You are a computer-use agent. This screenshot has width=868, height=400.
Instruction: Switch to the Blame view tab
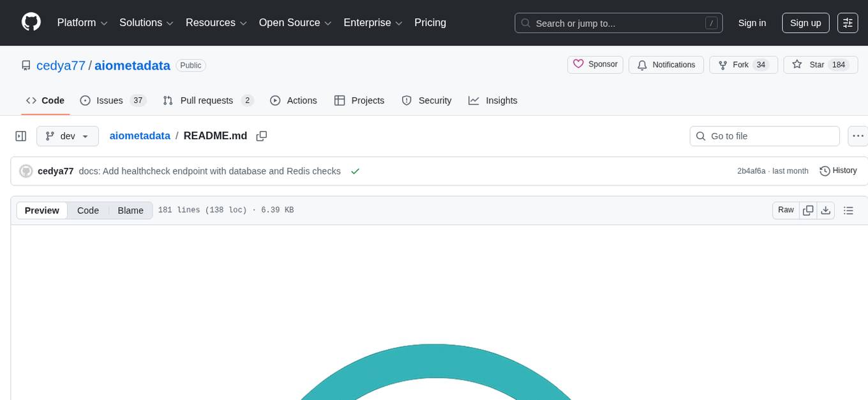(130, 210)
